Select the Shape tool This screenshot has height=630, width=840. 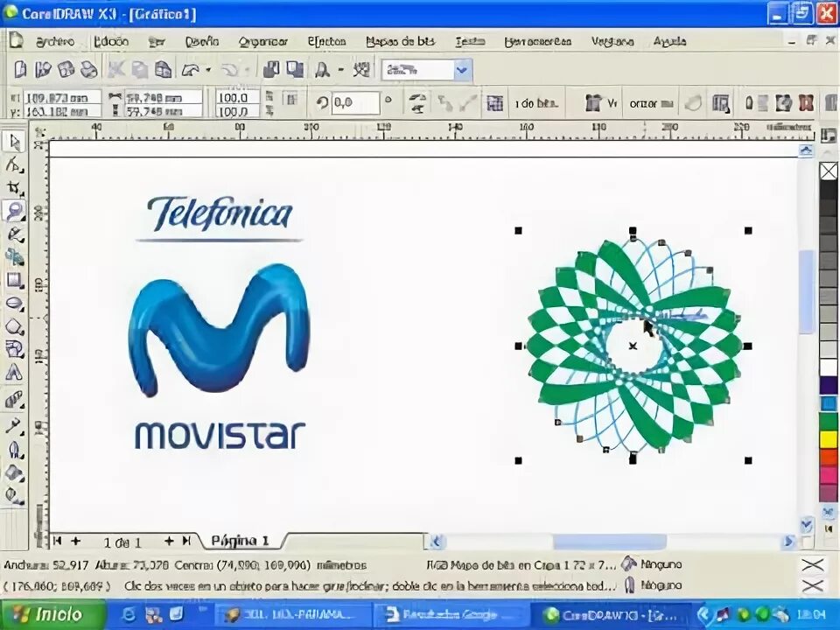pos(14,164)
